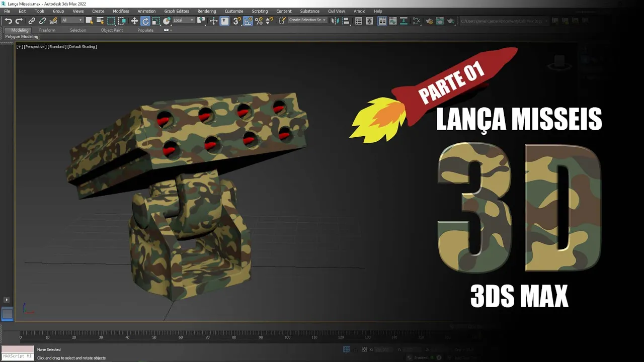This screenshot has height=362, width=644.
Task: Toggle the 3D Snaps button
Action: click(237, 21)
